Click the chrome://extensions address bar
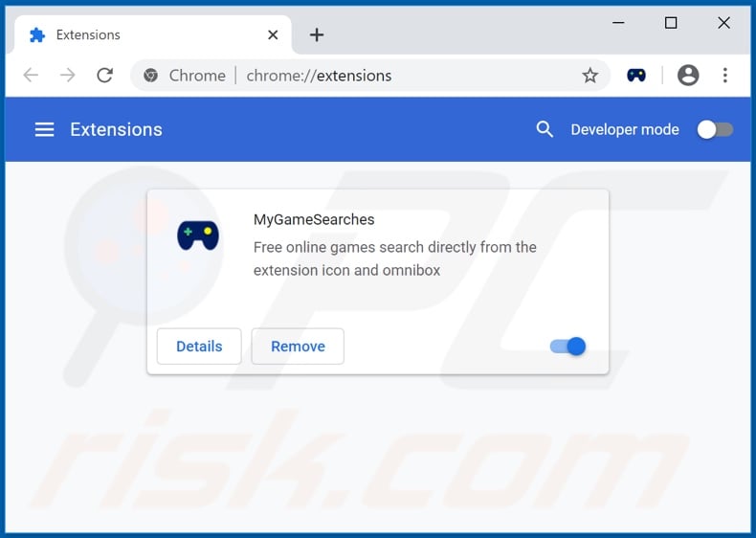The height and width of the screenshot is (538, 756). click(x=370, y=76)
